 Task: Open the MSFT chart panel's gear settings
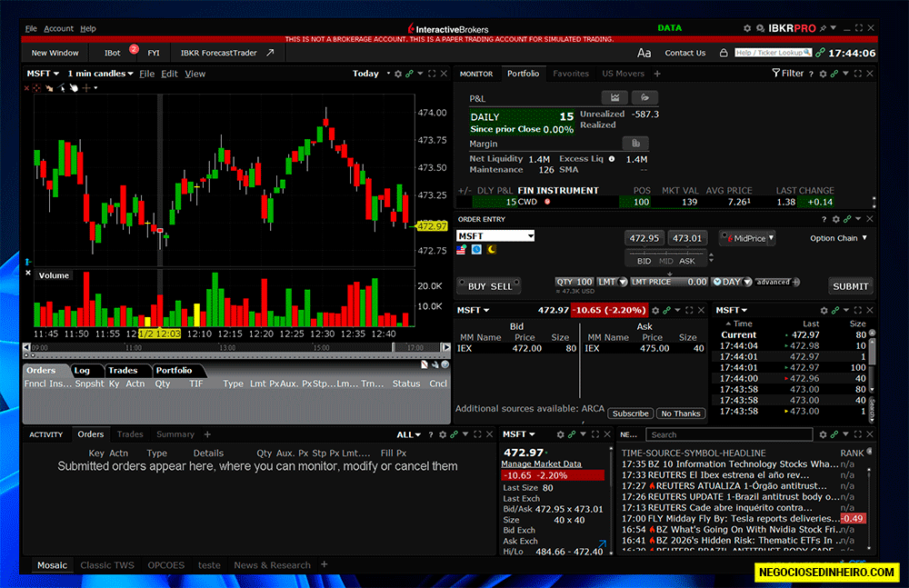398,74
